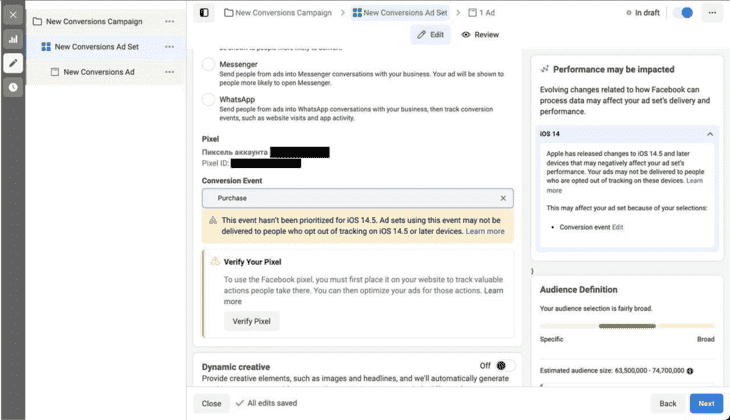Screen dimensions: 730x420
Task: Go to the 1 Ad breadcrumb
Action: pos(481,13)
